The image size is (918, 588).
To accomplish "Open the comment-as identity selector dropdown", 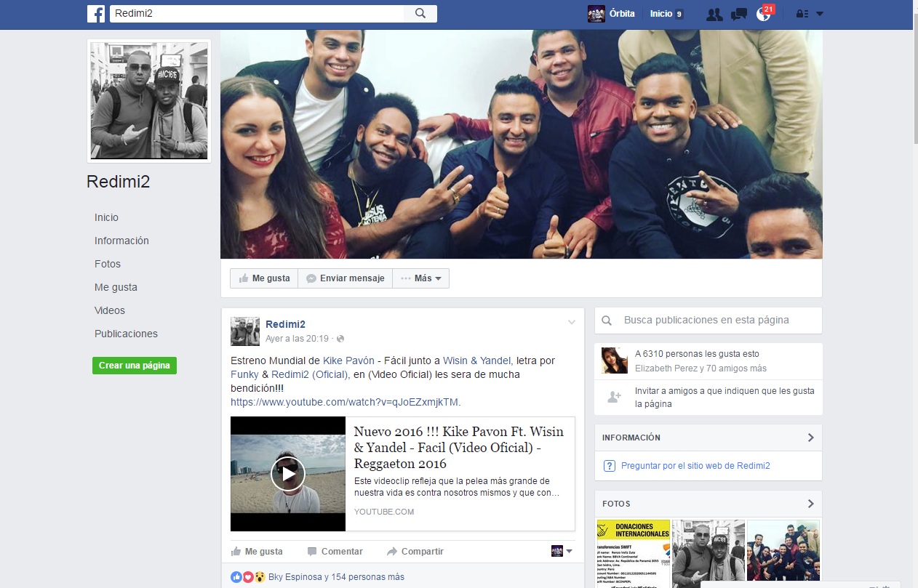I will pyautogui.click(x=562, y=551).
